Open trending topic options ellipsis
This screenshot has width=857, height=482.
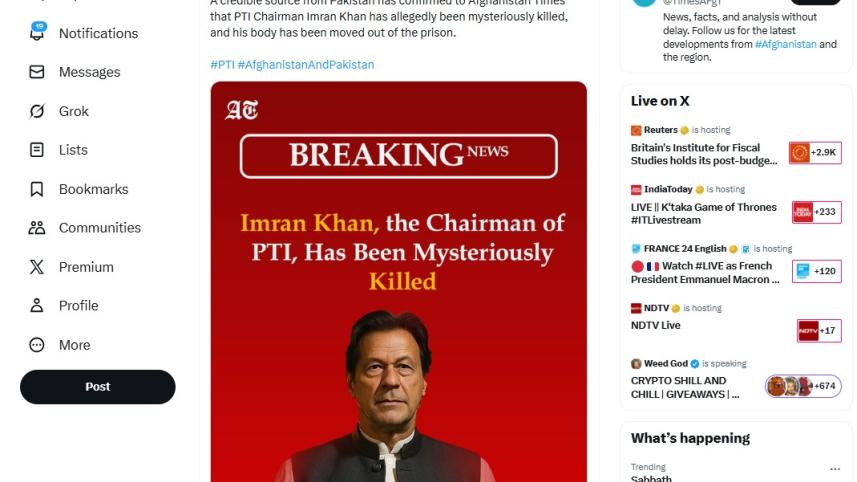[x=835, y=468]
